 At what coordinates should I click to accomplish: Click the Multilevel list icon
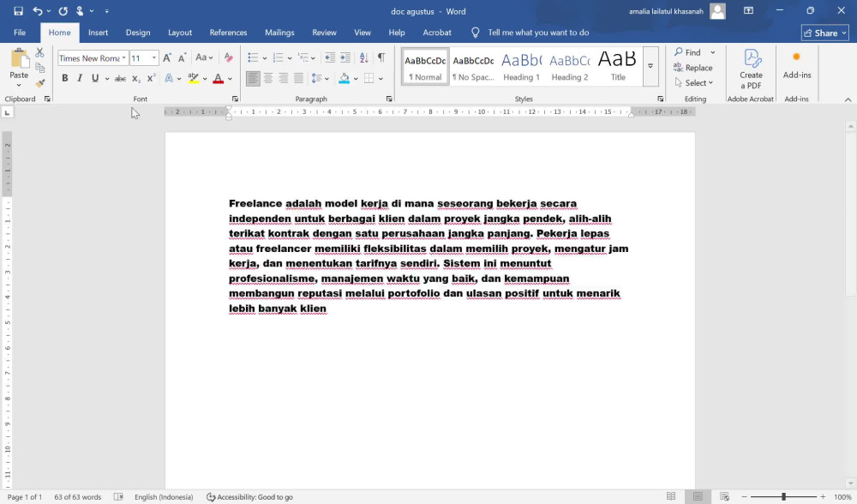[x=303, y=57]
